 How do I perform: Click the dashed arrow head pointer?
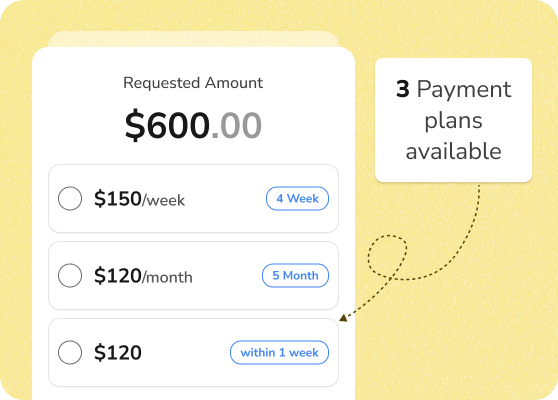pyautogui.click(x=343, y=318)
